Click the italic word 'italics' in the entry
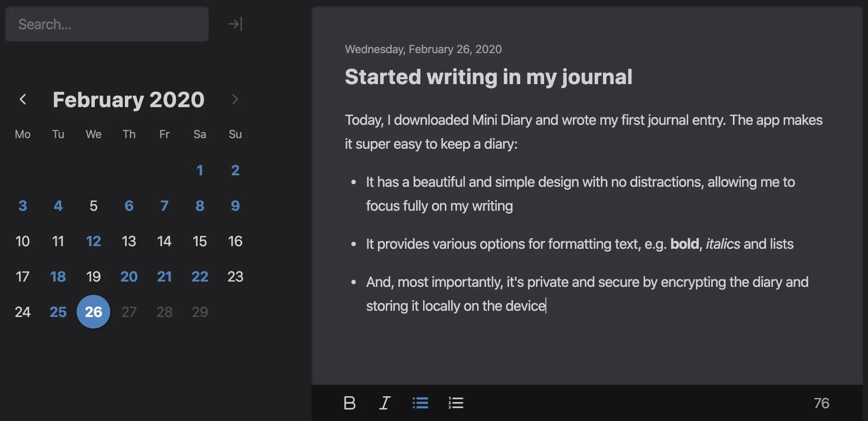This screenshot has width=868, height=421. coord(723,244)
